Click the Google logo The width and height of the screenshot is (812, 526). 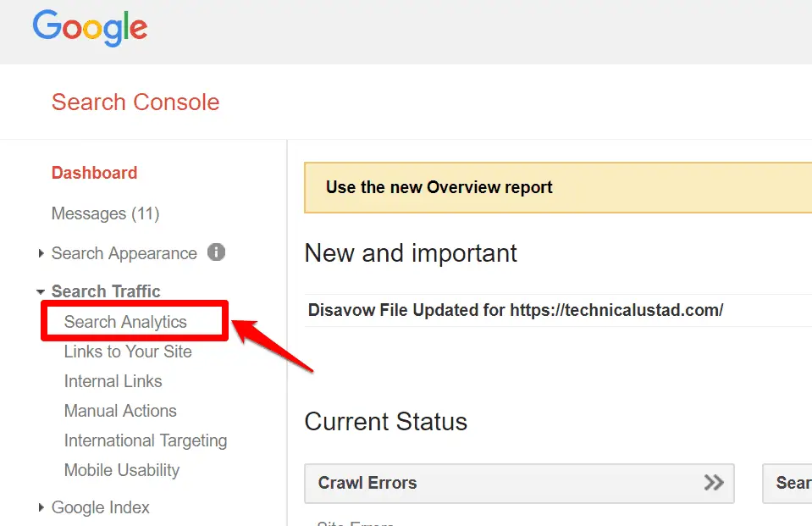(90, 28)
